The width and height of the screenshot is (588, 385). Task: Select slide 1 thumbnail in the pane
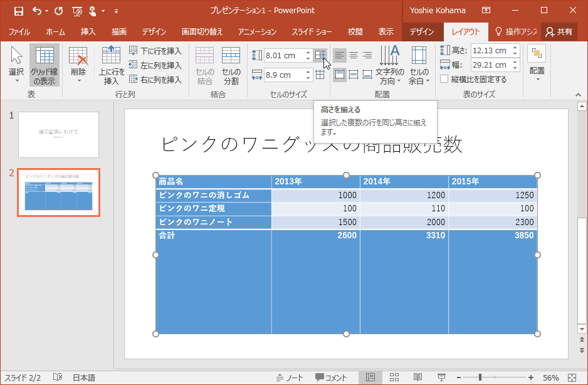point(58,136)
